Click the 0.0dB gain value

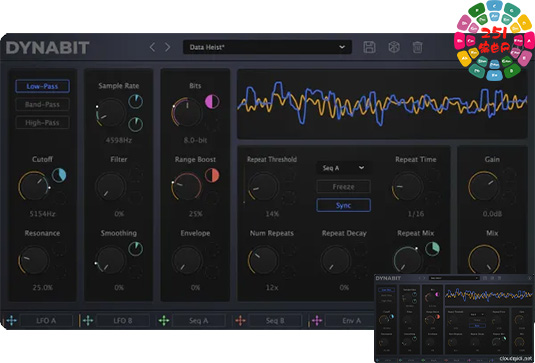pos(492,214)
